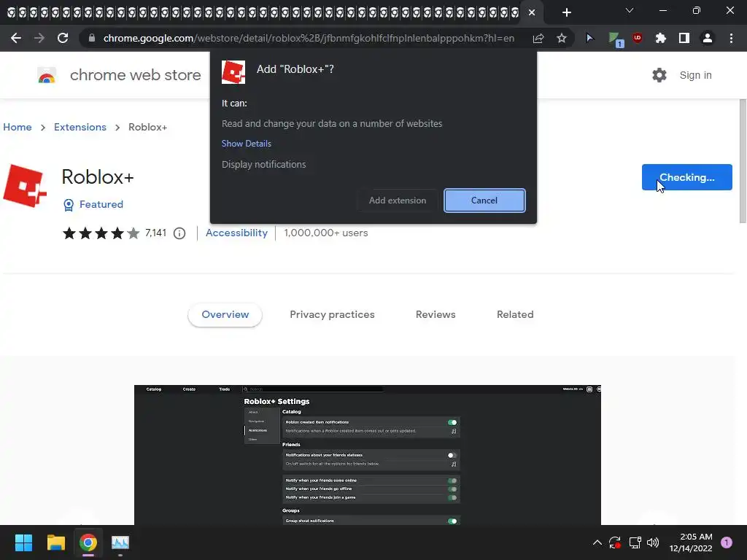Open the green extension icon with badge 1
747x560 pixels.
click(x=616, y=39)
